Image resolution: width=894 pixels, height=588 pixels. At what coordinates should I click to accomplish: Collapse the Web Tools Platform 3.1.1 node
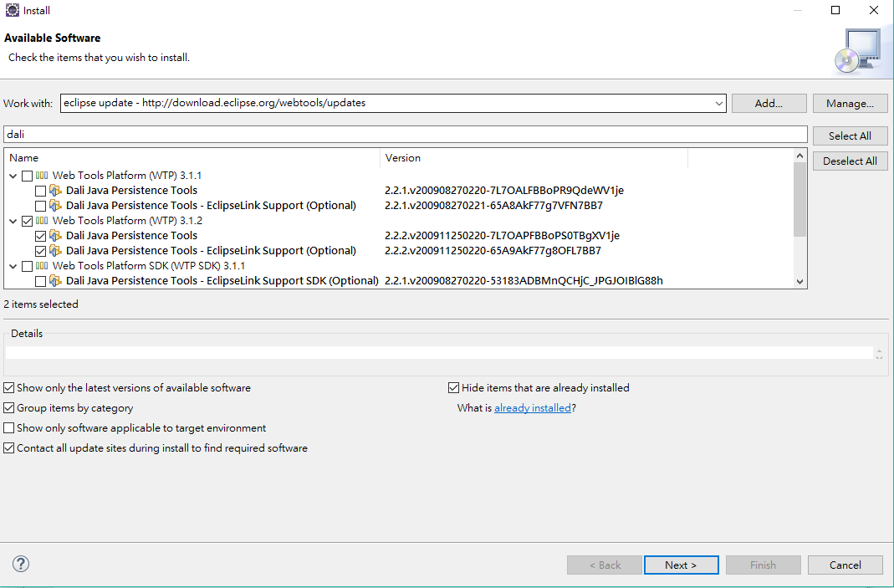[x=13, y=176]
